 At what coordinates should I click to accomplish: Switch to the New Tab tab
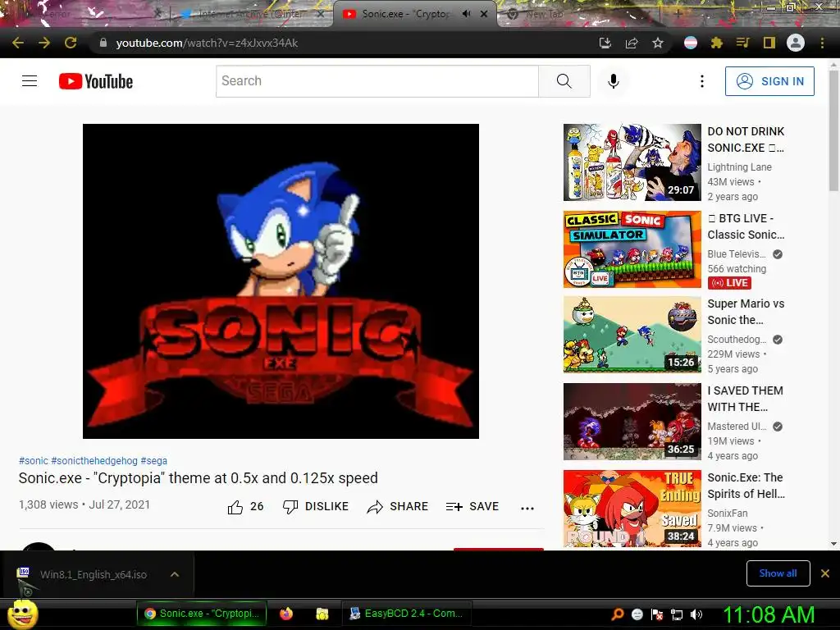pos(545,15)
